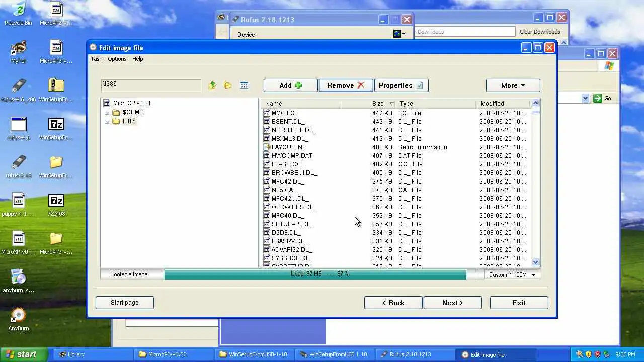Click the \I386 path field

[x=151, y=85]
